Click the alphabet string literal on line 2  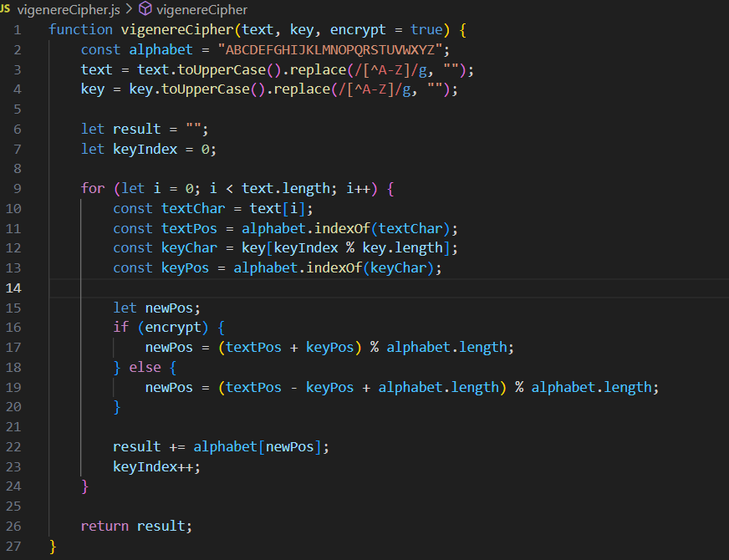[330, 49]
